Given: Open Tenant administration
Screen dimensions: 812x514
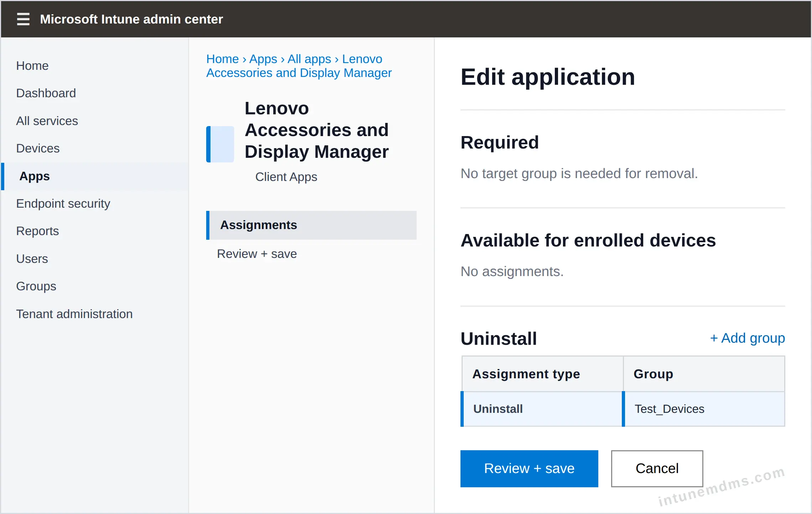Looking at the screenshot, I should coord(74,314).
